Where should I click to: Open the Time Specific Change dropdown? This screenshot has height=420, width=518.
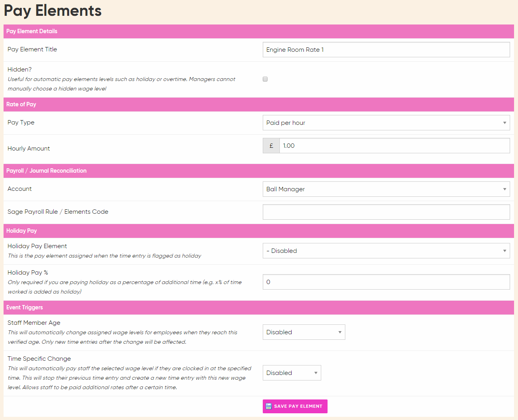coord(292,373)
